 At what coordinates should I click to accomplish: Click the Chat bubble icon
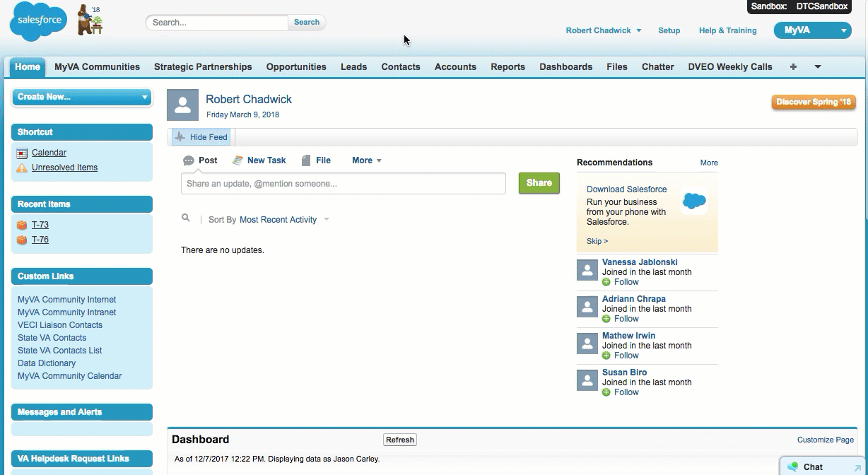[x=792, y=467]
